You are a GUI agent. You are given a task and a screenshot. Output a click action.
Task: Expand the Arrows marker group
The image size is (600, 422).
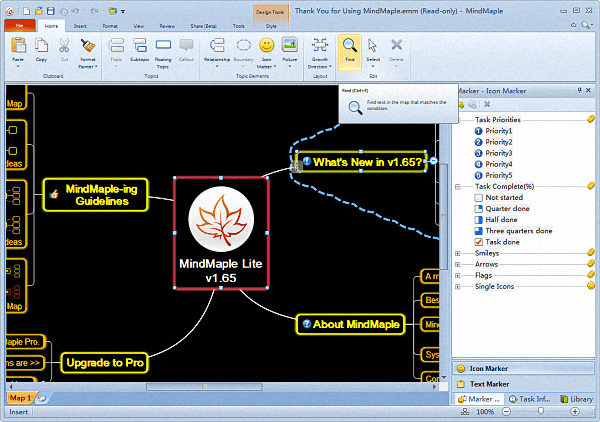[x=458, y=264]
